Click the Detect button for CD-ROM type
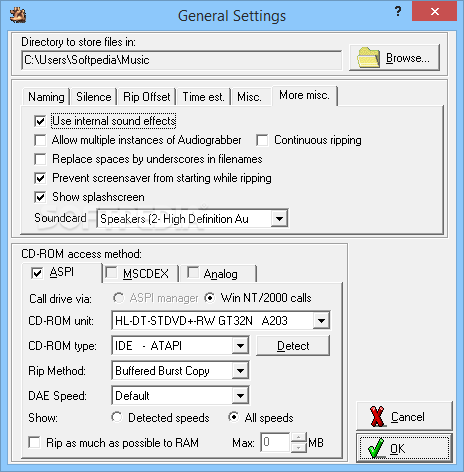 pyautogui.click(x=293, y=346)
